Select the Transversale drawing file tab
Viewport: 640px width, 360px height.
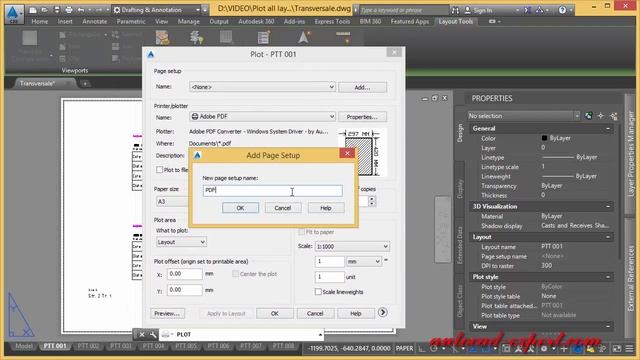tap(38, 83)
